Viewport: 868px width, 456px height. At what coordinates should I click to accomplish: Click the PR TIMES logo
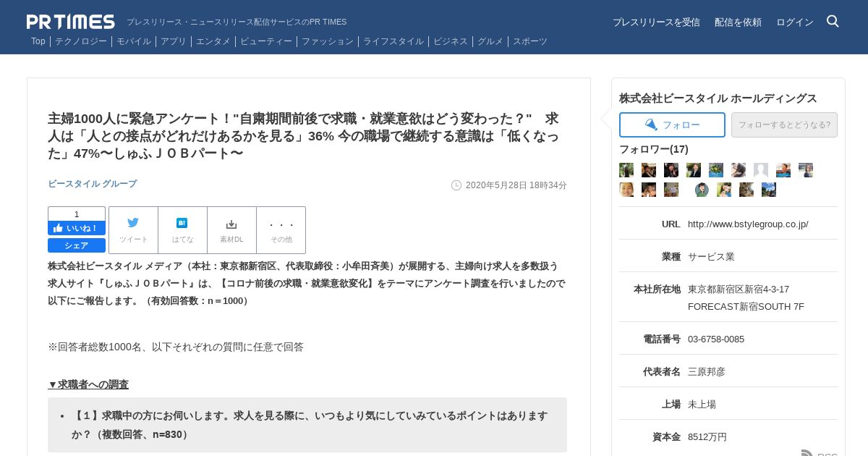71,22
